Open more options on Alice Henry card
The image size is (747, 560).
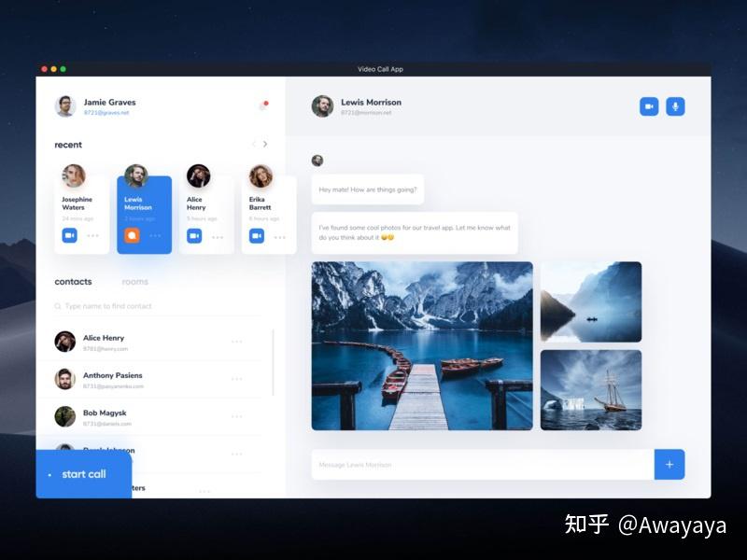coord(218,237)
